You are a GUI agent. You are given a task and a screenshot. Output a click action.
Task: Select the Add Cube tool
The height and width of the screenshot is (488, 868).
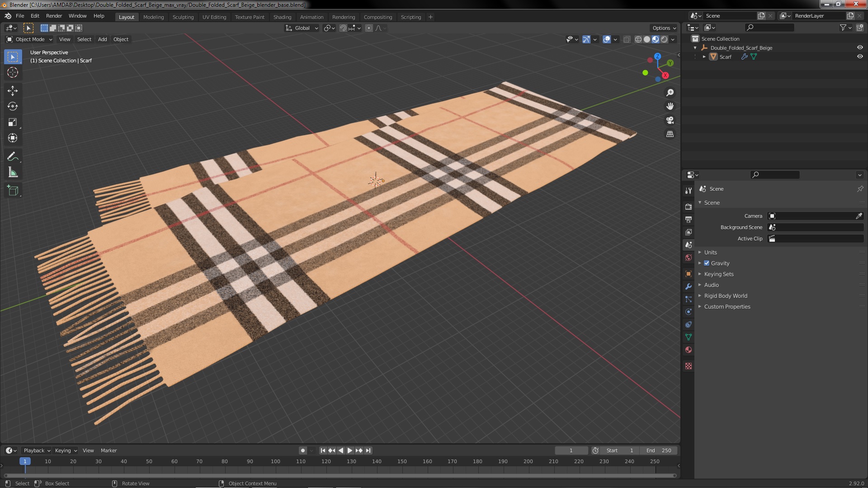(13, 191)
